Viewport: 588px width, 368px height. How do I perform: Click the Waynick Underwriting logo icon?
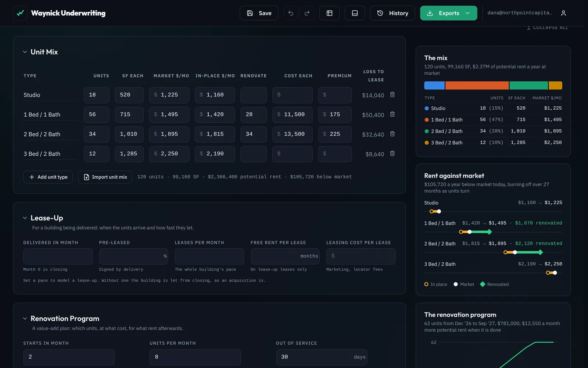click(x=20, y=13)
